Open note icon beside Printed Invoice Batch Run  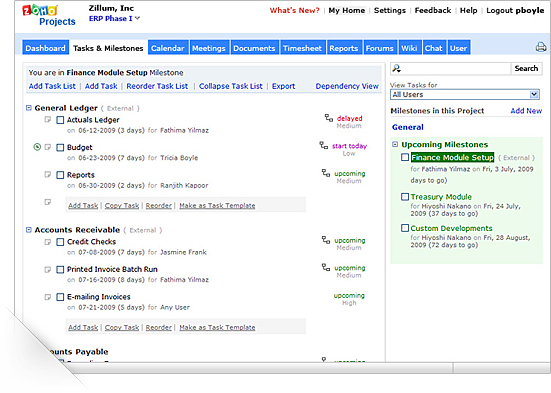click(x=48, y=269)
